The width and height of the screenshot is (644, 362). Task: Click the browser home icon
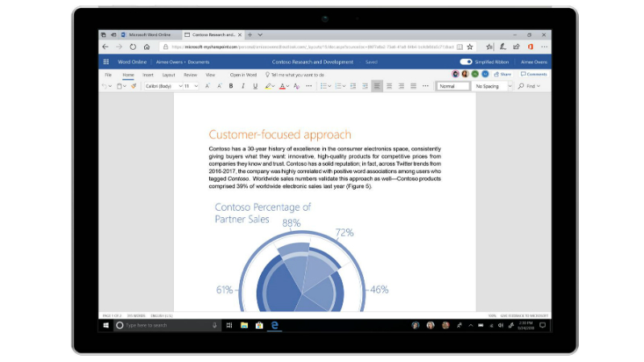pyautogui.click(x=147, y=47)
